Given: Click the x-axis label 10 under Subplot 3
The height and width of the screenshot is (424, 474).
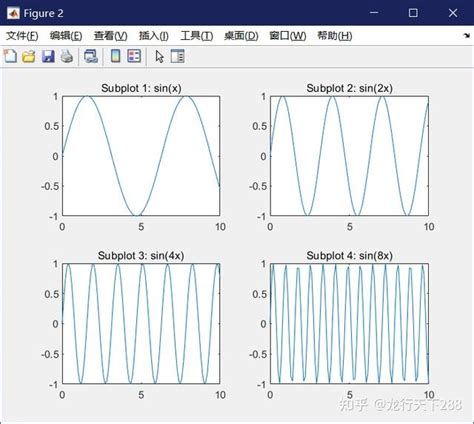Looking at the screenshot, I should pos(220,395).
